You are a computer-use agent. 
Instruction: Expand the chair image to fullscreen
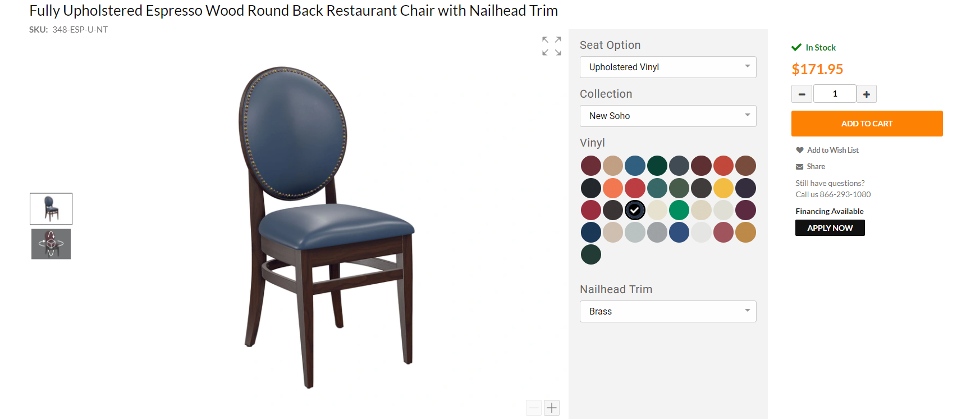(x=552, y=46)
